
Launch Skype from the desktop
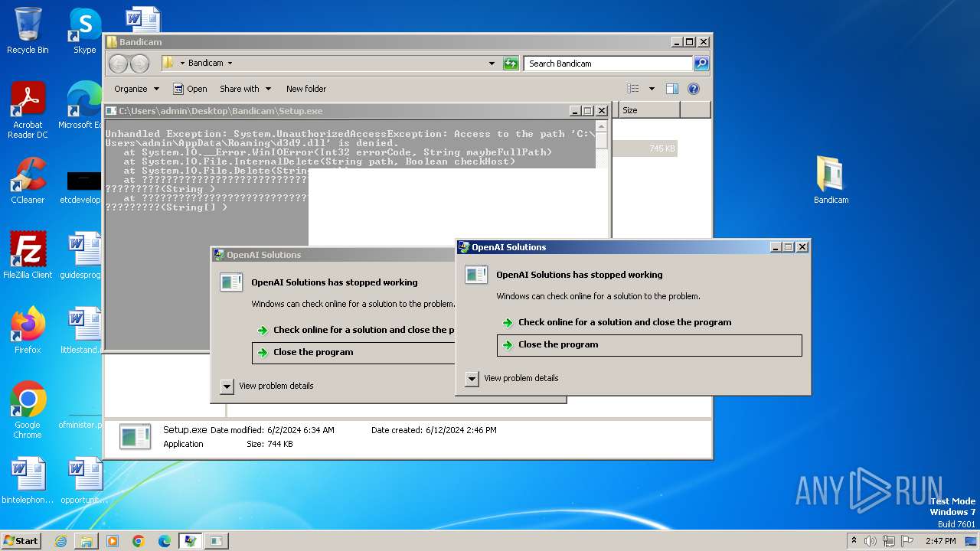[x=84, y=31]
